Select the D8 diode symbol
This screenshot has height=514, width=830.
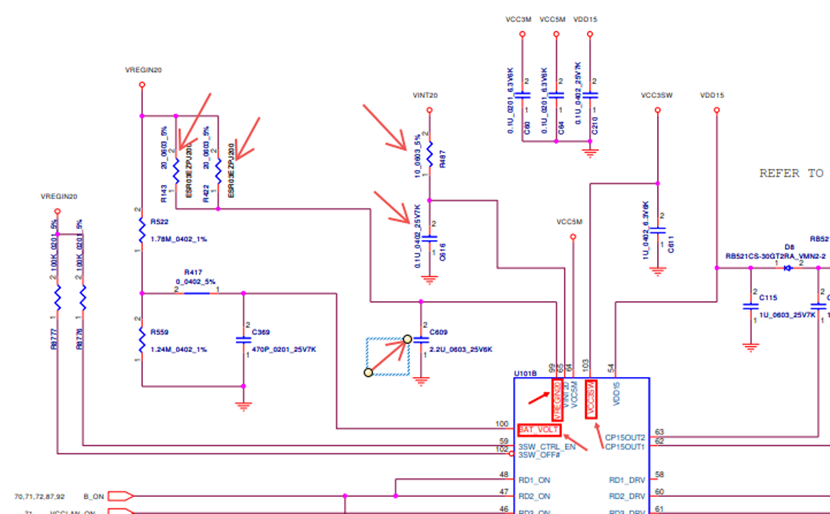[x=788, y=268]
